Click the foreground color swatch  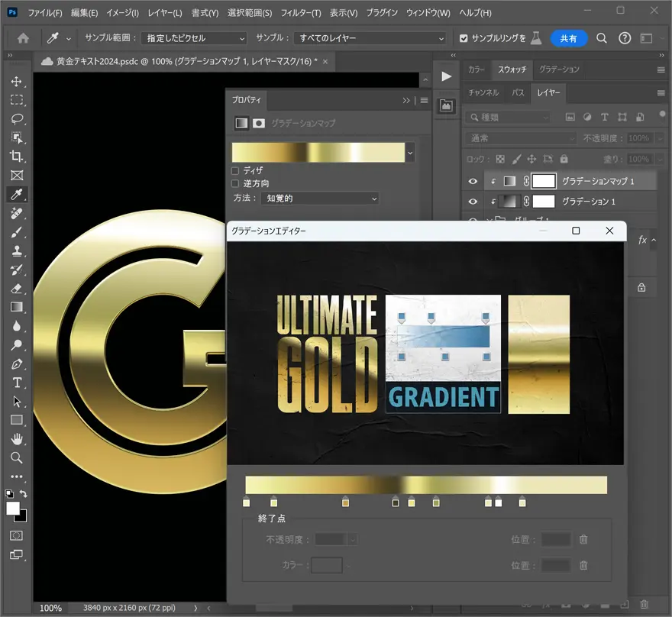pyautogui.click(x=13, y=509)
